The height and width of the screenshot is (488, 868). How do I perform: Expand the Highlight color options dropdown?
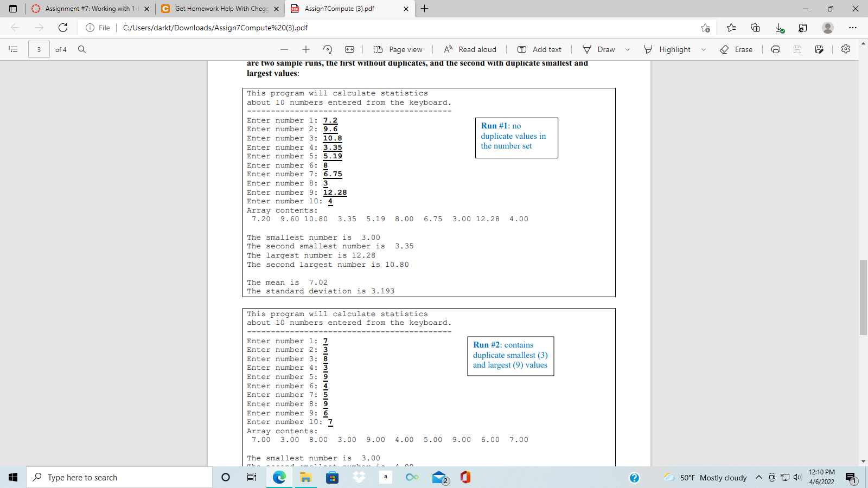click(704, 49)
